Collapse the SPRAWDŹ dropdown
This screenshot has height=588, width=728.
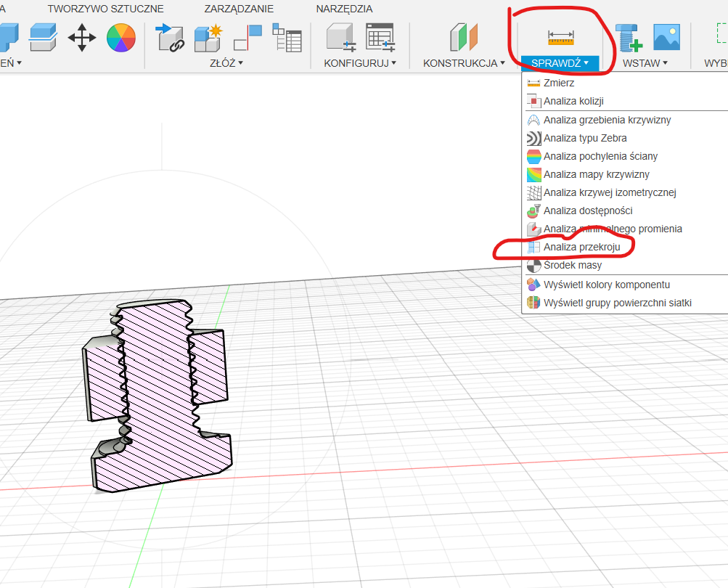[560, 63]
